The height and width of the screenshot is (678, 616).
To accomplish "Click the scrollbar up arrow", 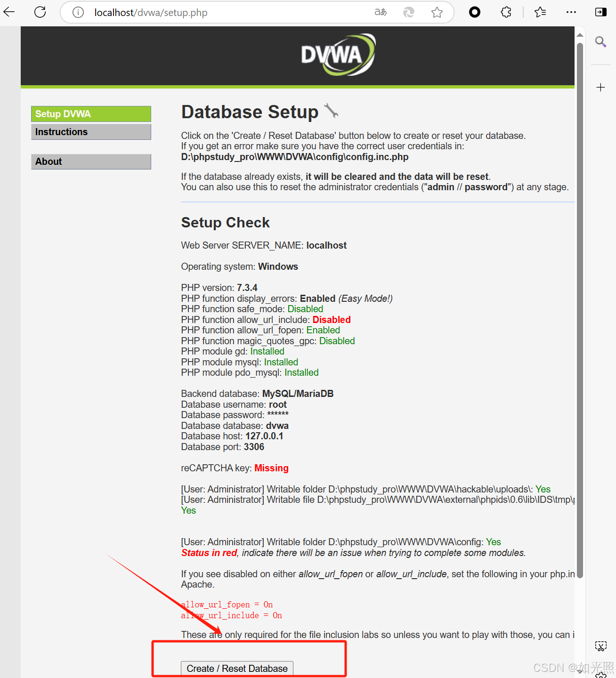I will click(x=580, y=35).
